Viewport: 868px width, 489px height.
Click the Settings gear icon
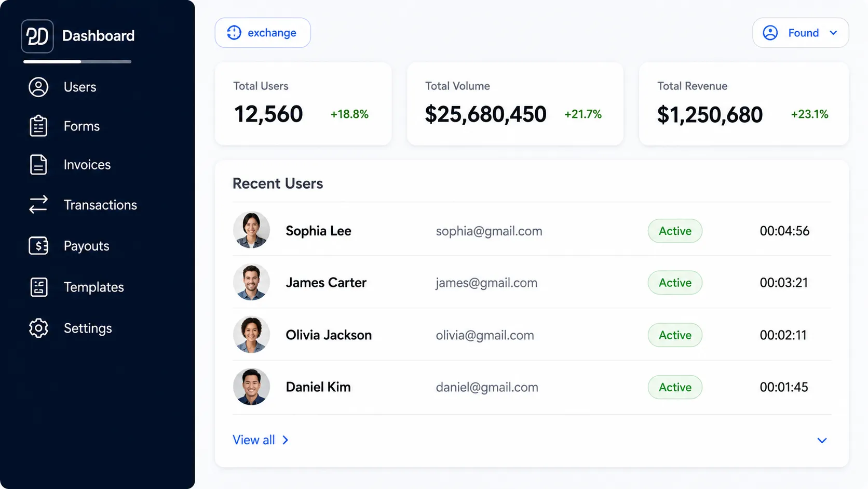[x=38, y=328]
